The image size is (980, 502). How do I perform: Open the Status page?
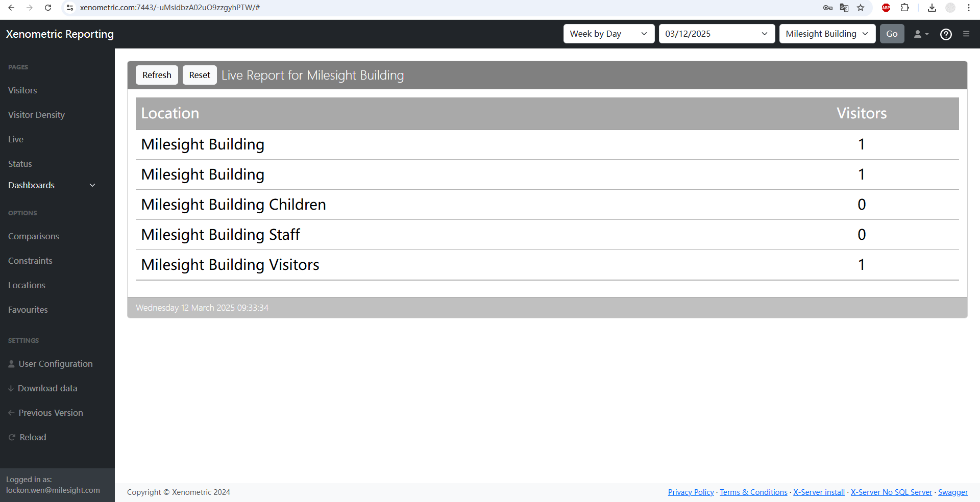pos(20,164)
